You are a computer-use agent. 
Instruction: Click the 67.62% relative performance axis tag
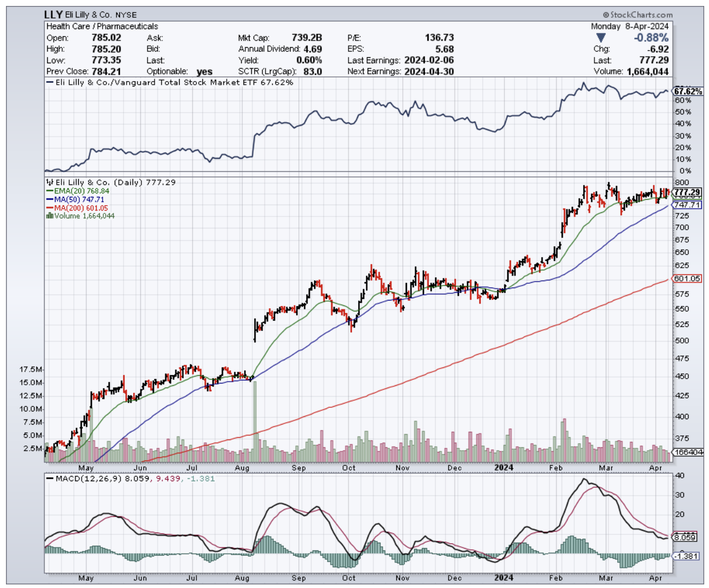coord(687,92)
